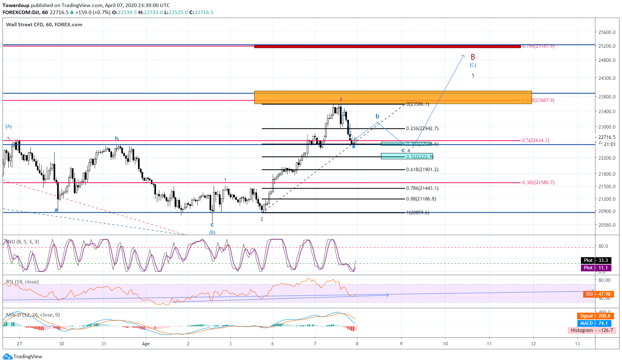Click the black Plot 33.3 label
Viewport: 622px width, 364px height.
pyautogui.click(x=596, y=260)
